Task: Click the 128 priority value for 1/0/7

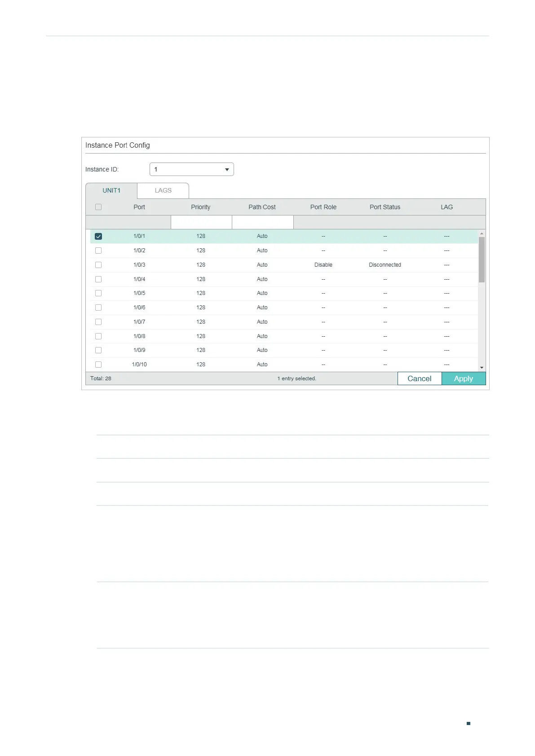Action: coord(201,322)
